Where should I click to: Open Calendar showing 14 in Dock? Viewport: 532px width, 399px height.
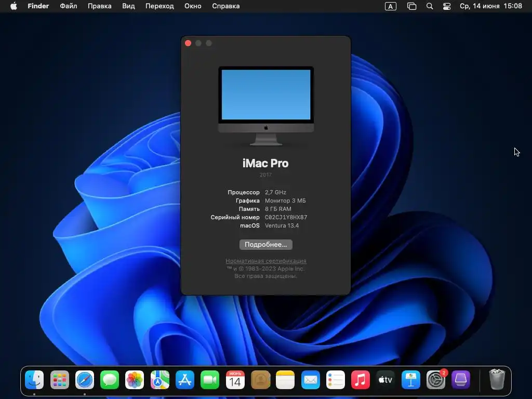pyautogui.click(x=235, y=380)
